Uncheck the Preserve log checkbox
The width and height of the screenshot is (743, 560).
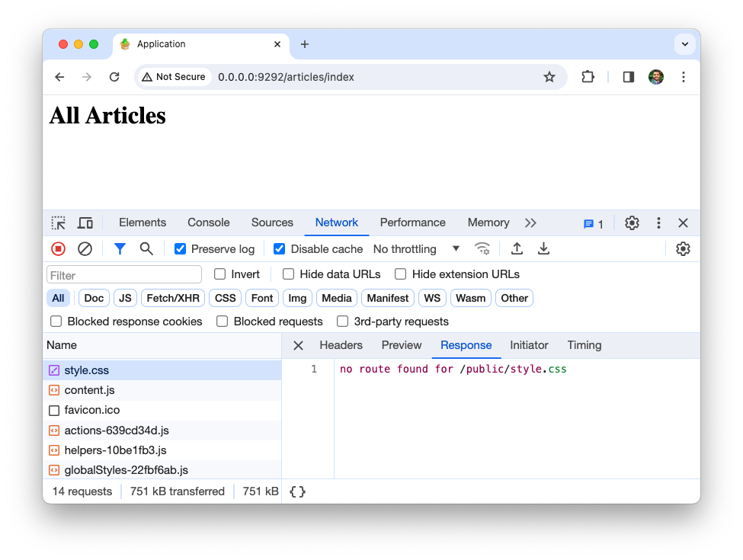pyautogui.click(x=181, y=249)
